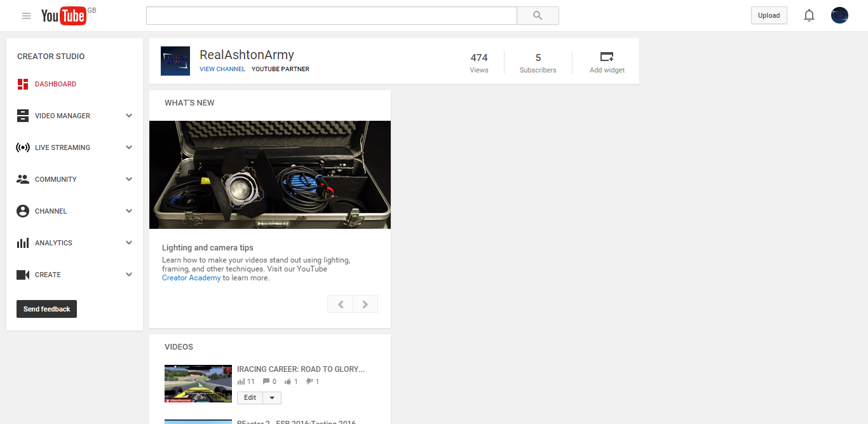868x424 pixels.
Task: Click into the YouTube search field
Action: (331, 16)
